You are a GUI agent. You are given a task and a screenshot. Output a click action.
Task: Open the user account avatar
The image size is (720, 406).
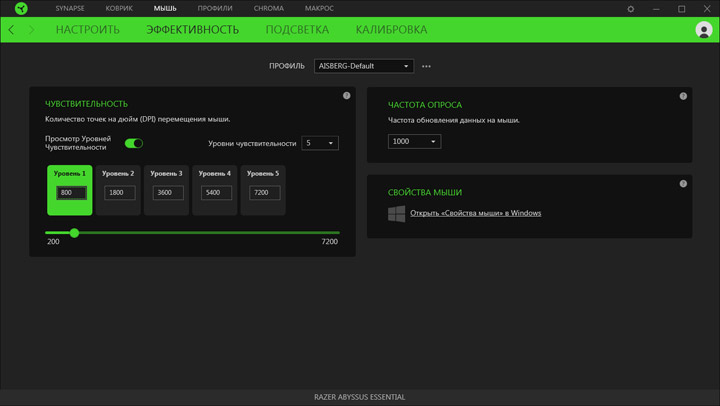(x=703, y=30)
